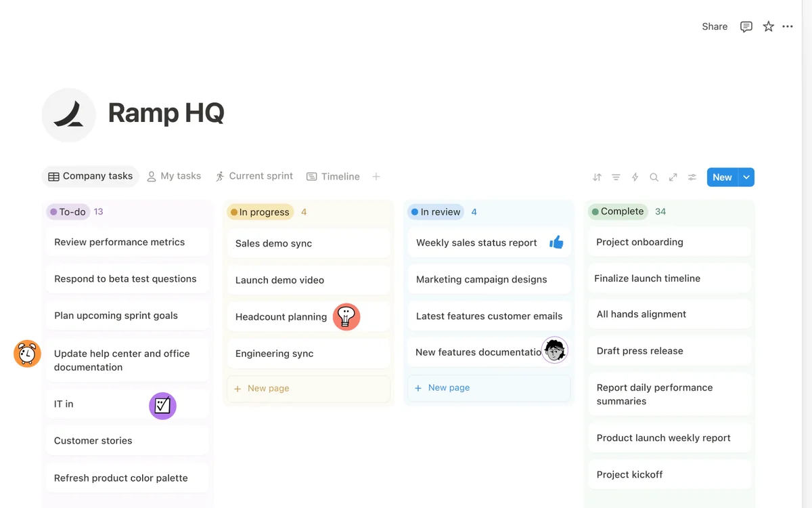Open New button dropdown arrow
Screen dimensions: 812x508
pos(746,177)
